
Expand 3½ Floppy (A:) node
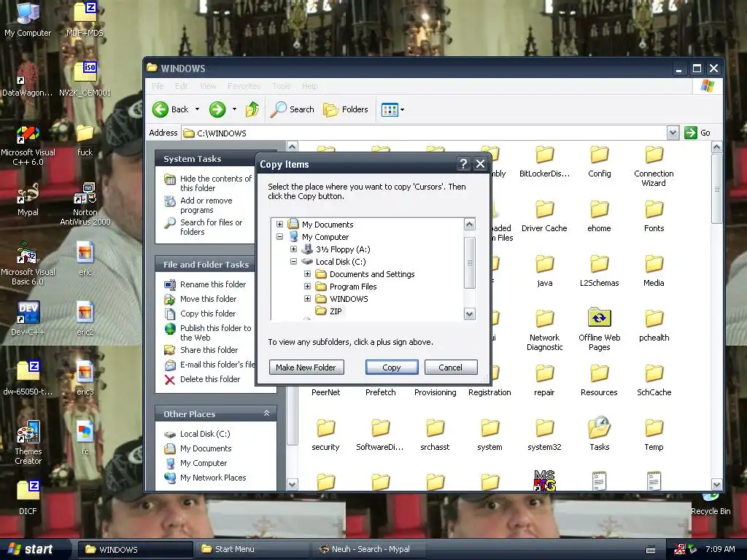coord(293,249)
